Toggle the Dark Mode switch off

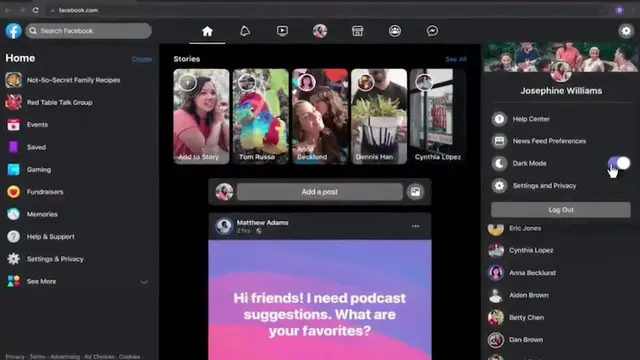(x=619, y=163)
